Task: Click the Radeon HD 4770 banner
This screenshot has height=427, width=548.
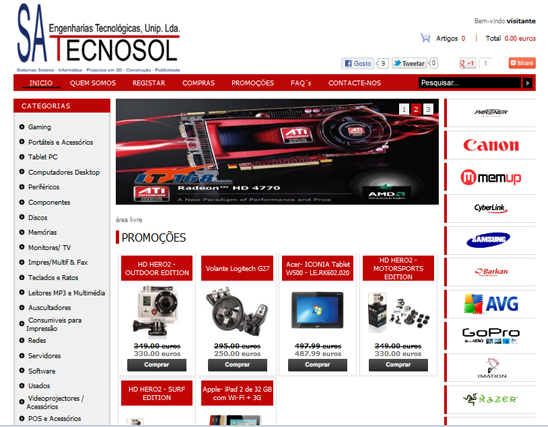Action: click(x=277, y=152)
